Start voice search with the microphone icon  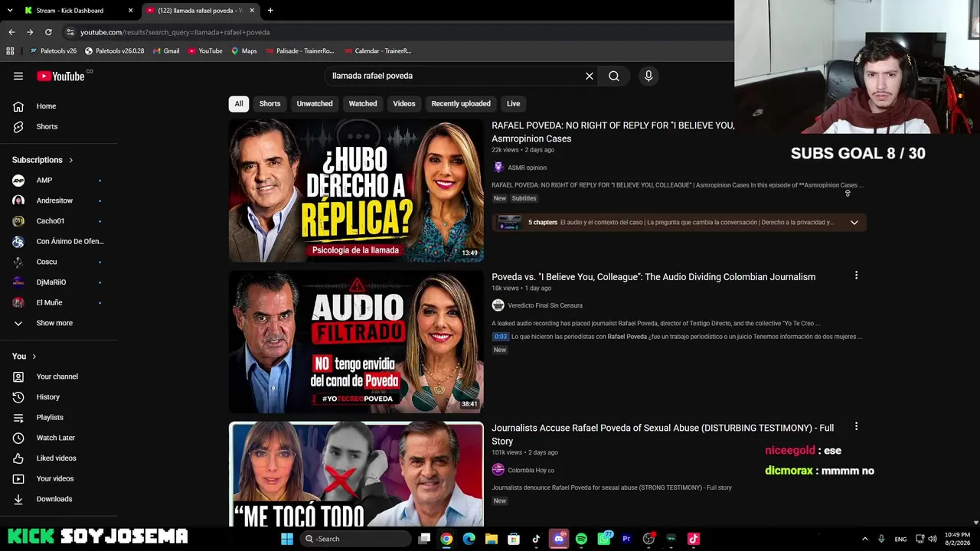tap(648, 76)
